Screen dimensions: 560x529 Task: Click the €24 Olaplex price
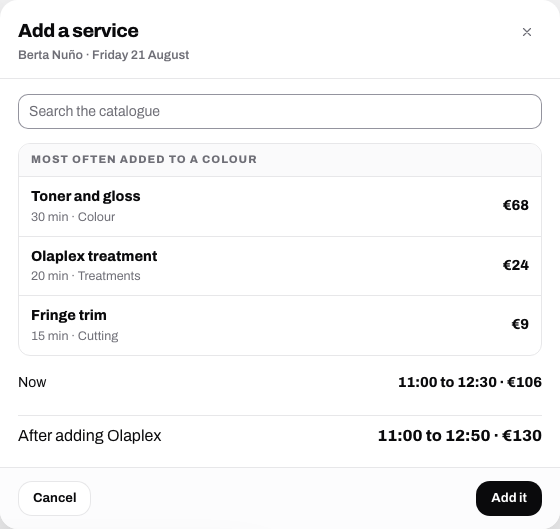(x=516, y=265)
